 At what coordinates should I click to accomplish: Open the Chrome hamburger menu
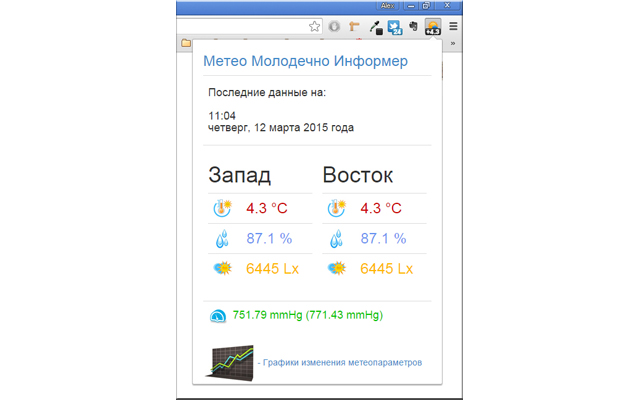click(x=453, y=27)
